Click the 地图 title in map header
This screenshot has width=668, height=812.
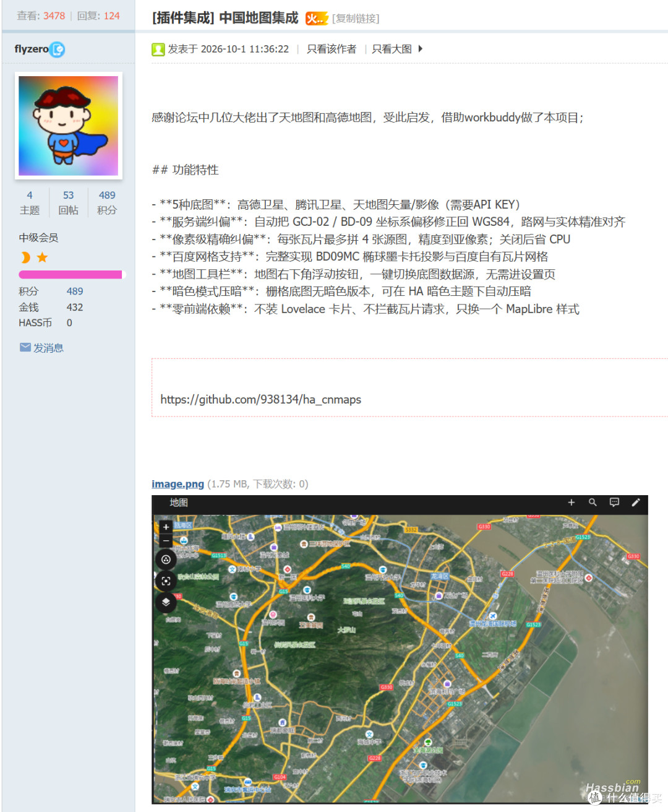click(179, 503)
